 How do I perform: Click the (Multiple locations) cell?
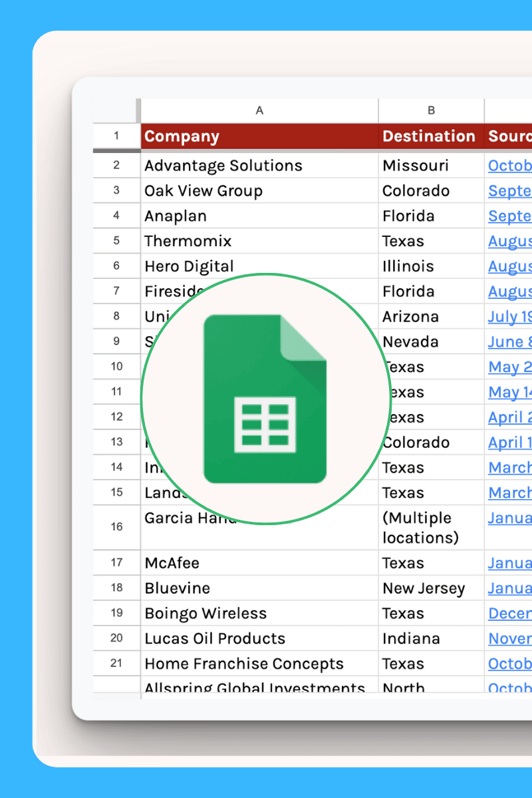432,527
